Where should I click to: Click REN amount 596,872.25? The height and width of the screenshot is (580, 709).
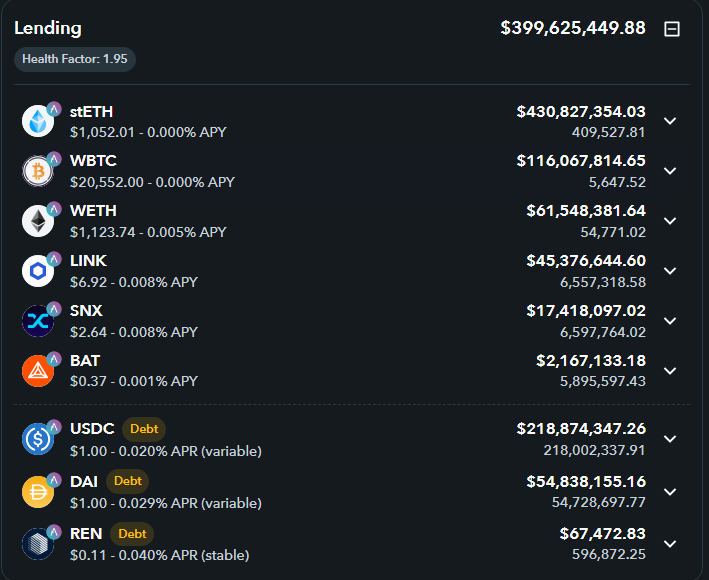[609, 555]
